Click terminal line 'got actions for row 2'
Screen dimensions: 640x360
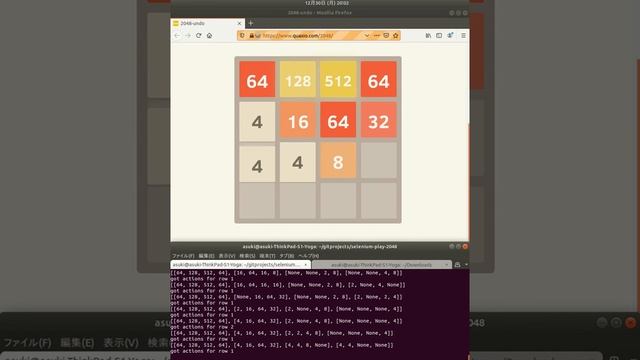(202, 327)
